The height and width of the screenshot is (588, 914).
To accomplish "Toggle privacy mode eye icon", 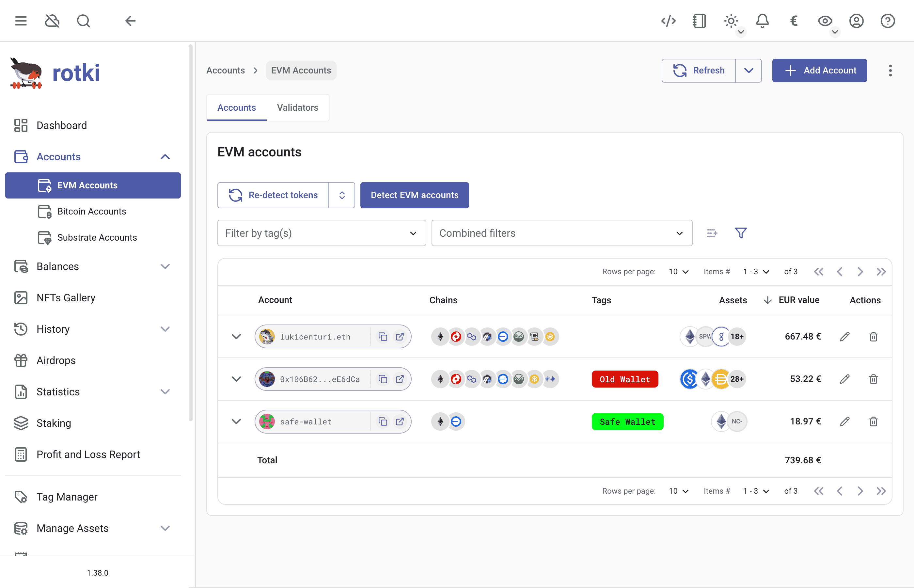I will point(825,21).
